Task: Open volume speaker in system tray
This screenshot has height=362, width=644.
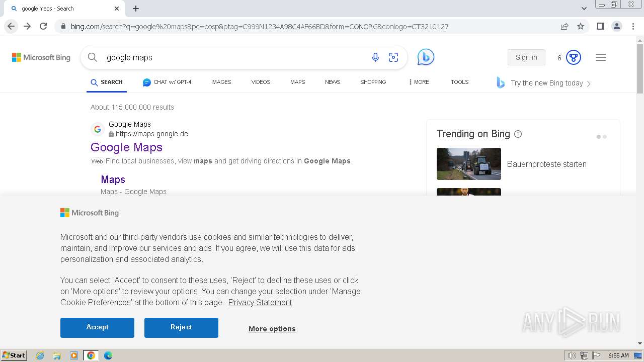Action: 572,355
